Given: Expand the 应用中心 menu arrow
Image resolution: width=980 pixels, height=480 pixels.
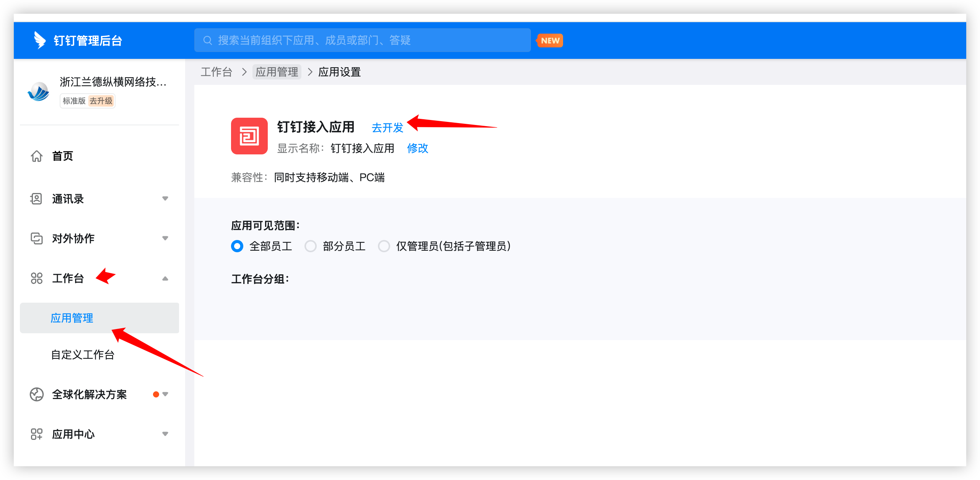Looking at the screenshot, I should (x=165, y=434).
